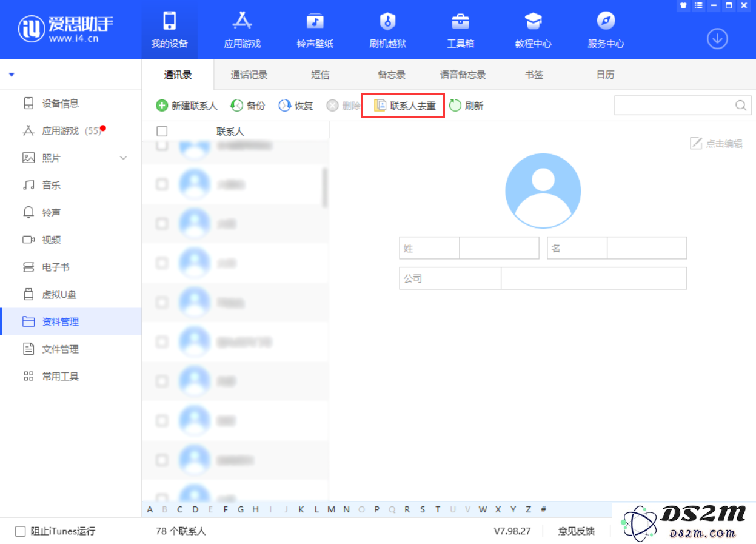Click the 姓 value field

pos(499,248)
